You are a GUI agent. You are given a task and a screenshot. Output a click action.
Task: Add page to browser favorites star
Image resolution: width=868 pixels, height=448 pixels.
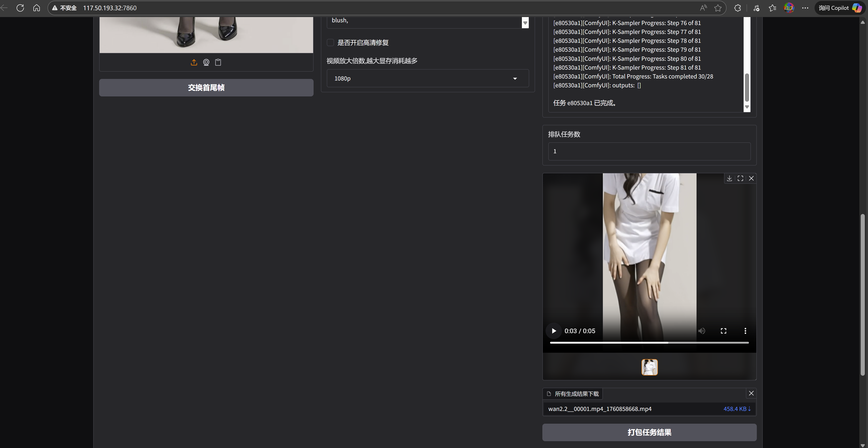coord(718,8)
